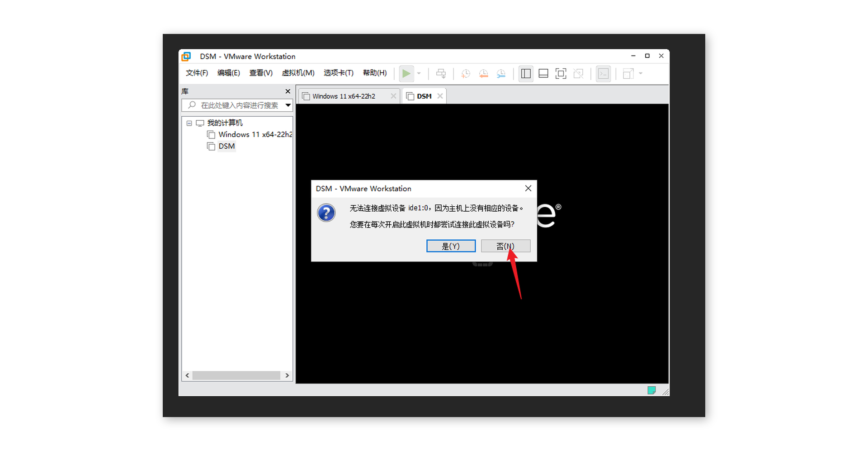The width and height of the screenshot is (868, 451).
Task: Open snapshot manager wrench-clock icon
Action: point(501,73)
